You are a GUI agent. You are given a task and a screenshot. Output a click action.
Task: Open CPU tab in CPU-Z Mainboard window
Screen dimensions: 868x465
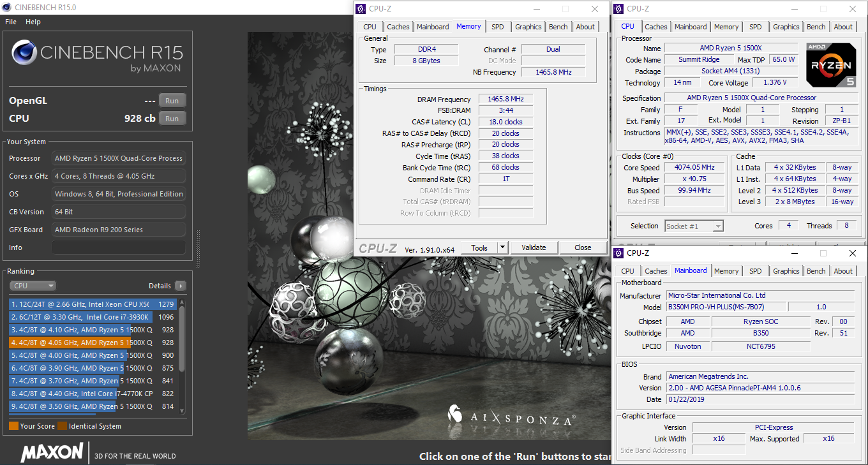[627, 271]
